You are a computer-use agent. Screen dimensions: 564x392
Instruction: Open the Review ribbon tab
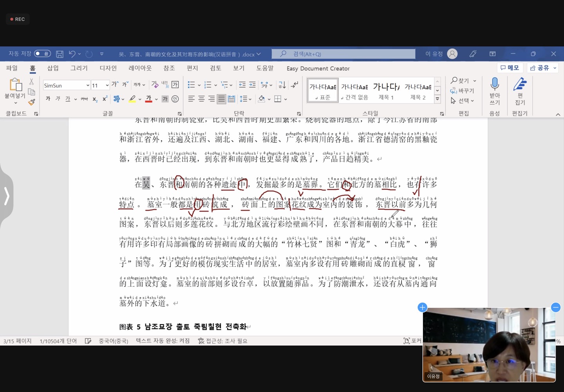click(215, 68)
